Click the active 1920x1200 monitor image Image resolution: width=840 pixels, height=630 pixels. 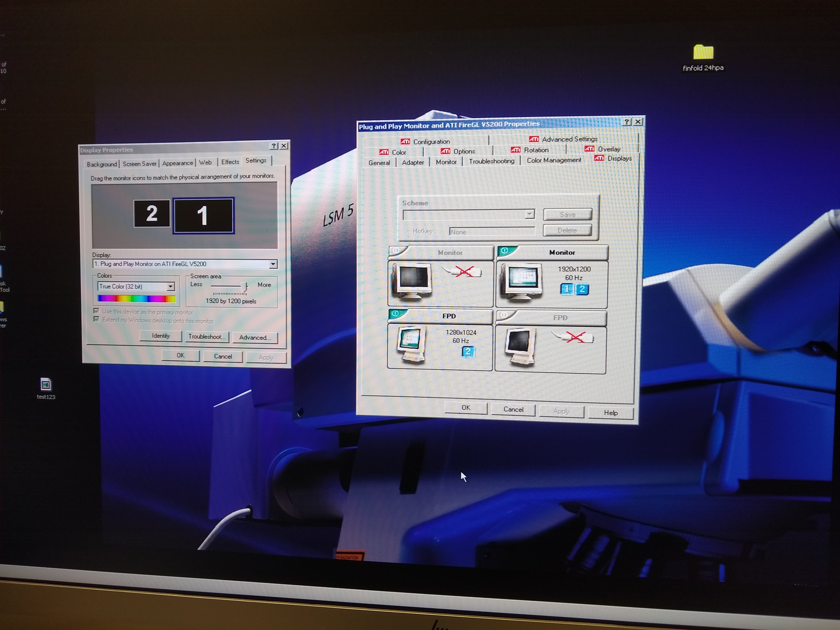[x=522, y=283]
